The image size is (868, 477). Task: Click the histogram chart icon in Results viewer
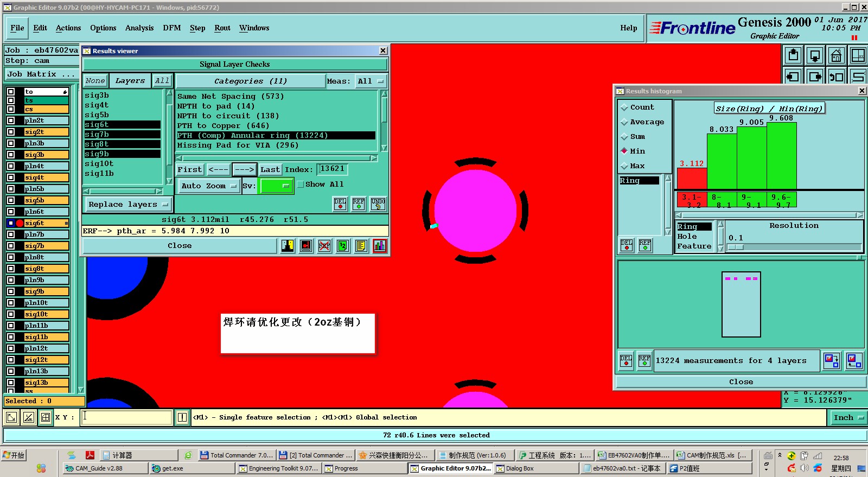click(380, 246)
